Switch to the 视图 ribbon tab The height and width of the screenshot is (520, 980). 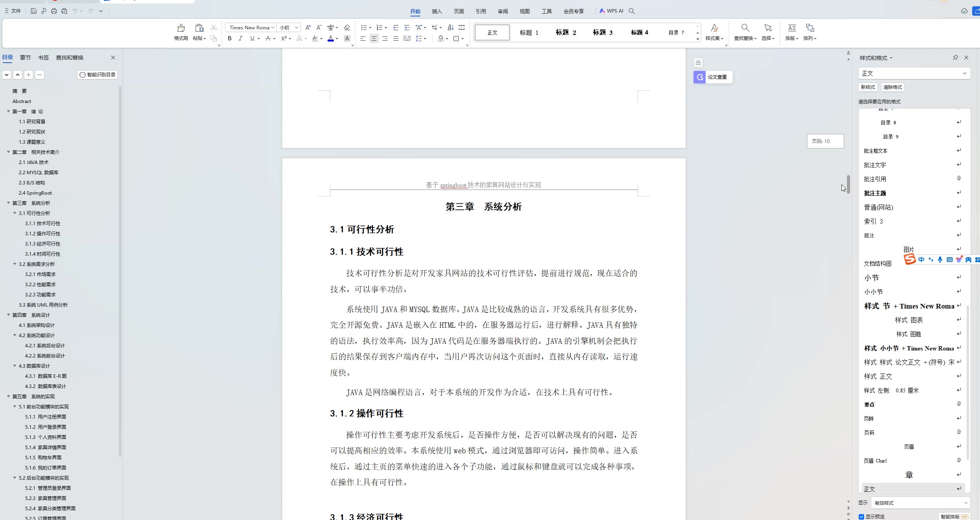[524, 11]
